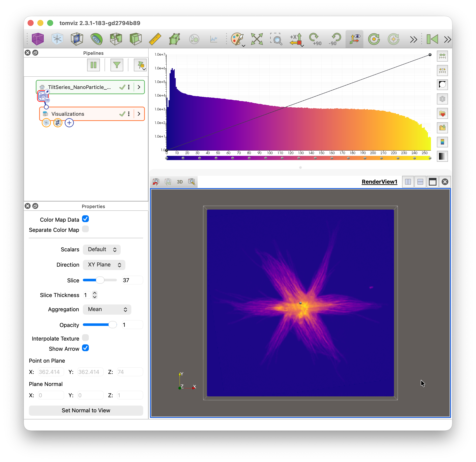
Task: Toggle Show Arrow checkbox
Action: pos(85,348)
